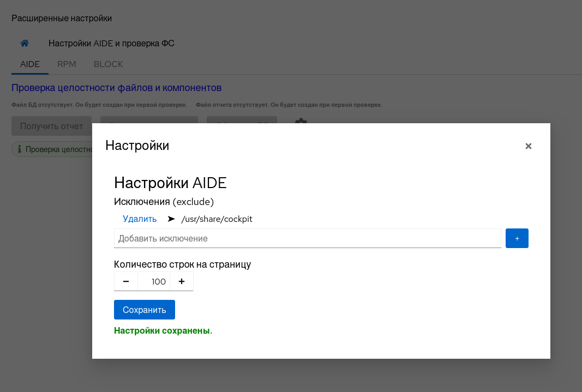Click Удалить link for /usr/share/cockpit

(140, 219)
